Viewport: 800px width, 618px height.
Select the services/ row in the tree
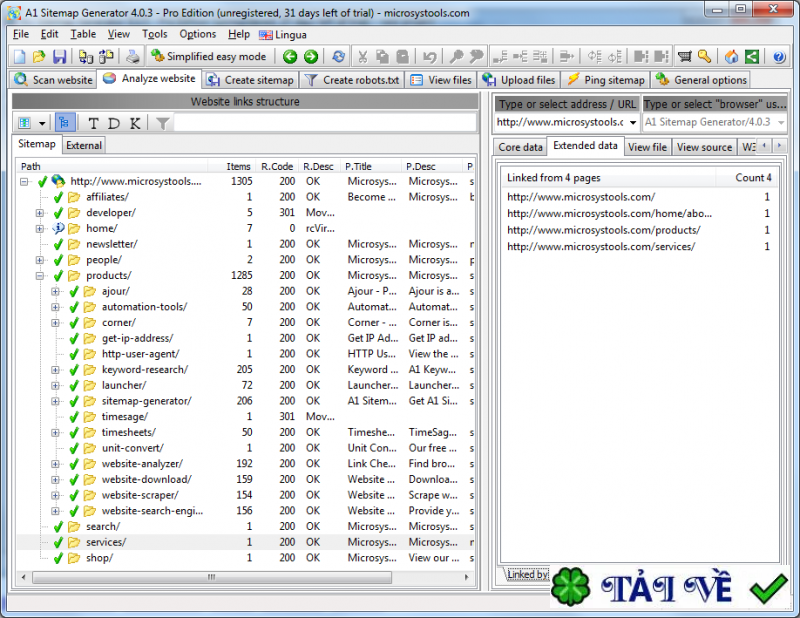[x=106, y=542]
